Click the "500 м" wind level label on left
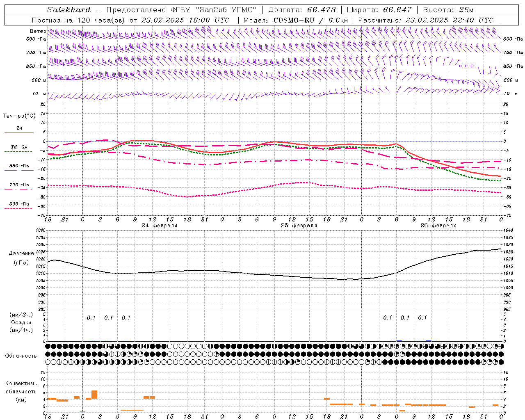 click(x=39, y=80)
